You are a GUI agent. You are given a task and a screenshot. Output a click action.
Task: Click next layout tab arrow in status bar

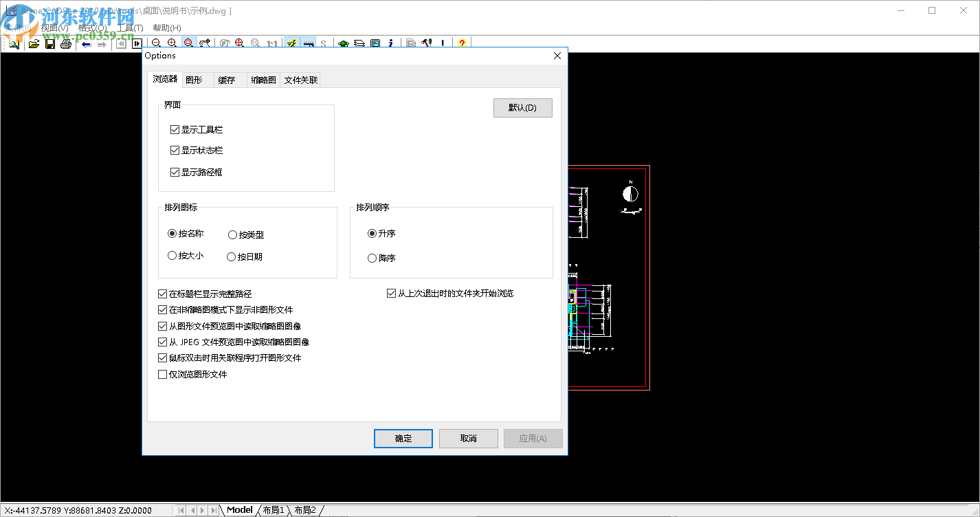203,510
